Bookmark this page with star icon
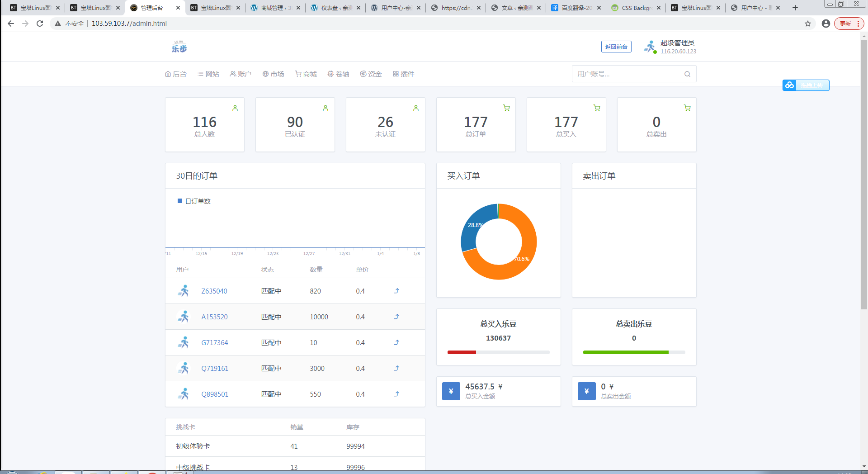 pos(808,24)
